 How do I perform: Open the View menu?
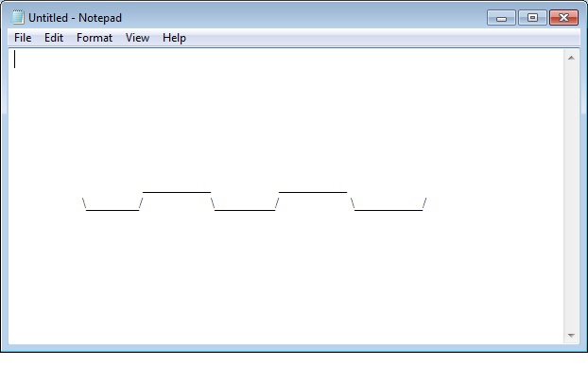pos(137,38)
